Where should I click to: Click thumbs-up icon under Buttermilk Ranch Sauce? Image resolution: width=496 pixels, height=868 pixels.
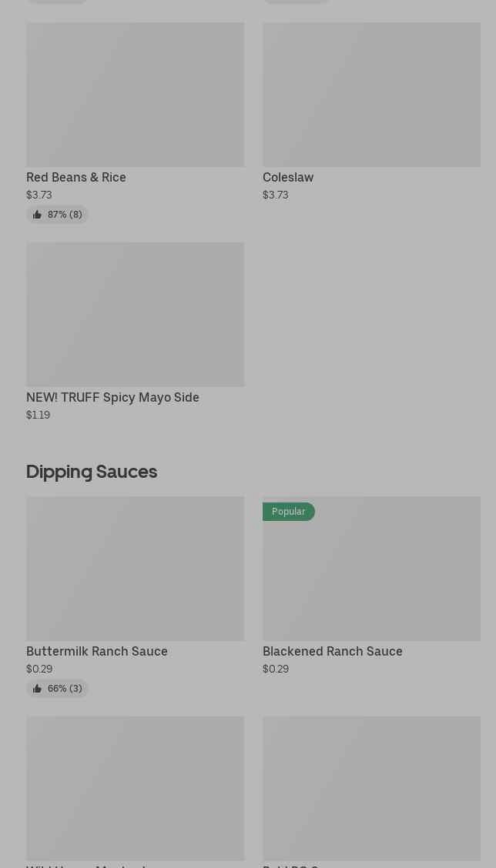pos(37,689)
